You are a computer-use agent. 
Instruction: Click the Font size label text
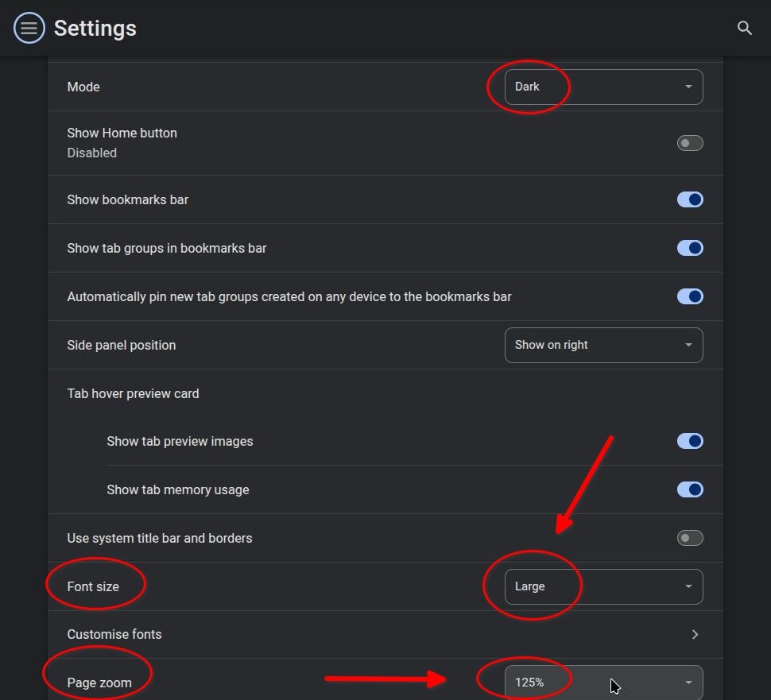[x=93, y=586]
